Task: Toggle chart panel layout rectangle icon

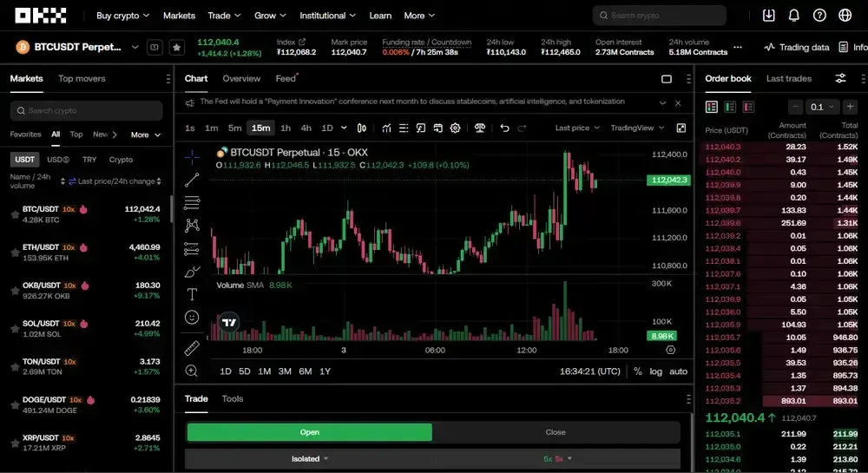Action: (667, 79)
